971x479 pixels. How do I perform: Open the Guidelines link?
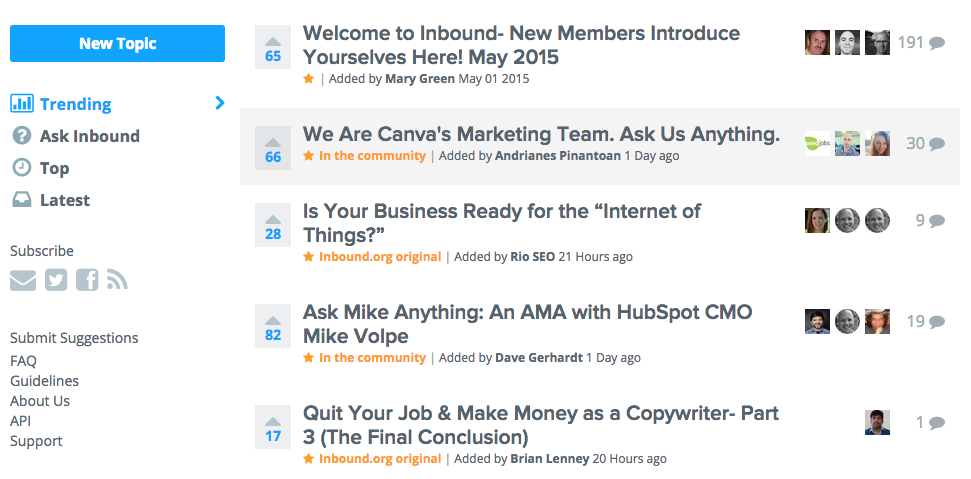point(45,381)
